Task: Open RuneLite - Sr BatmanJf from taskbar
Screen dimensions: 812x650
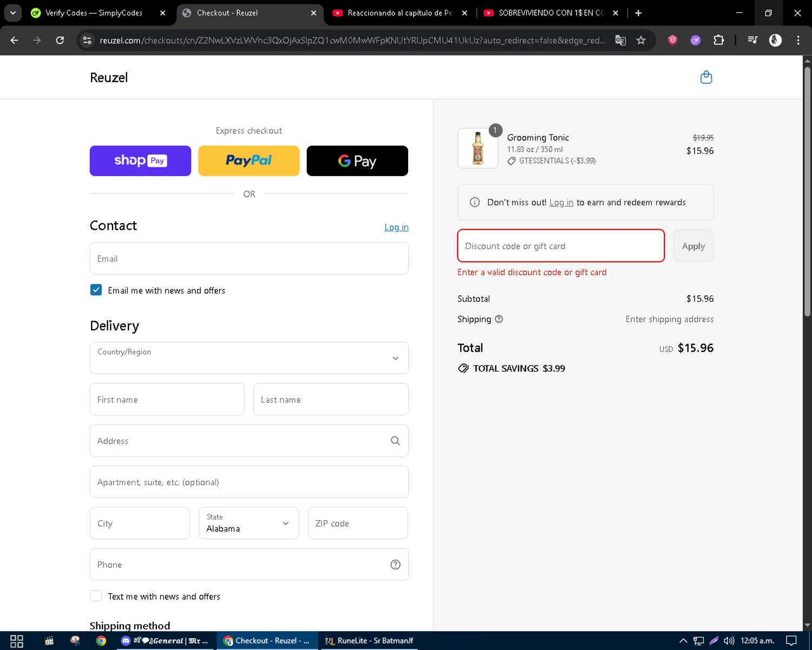Action: (x=370, y=641)
